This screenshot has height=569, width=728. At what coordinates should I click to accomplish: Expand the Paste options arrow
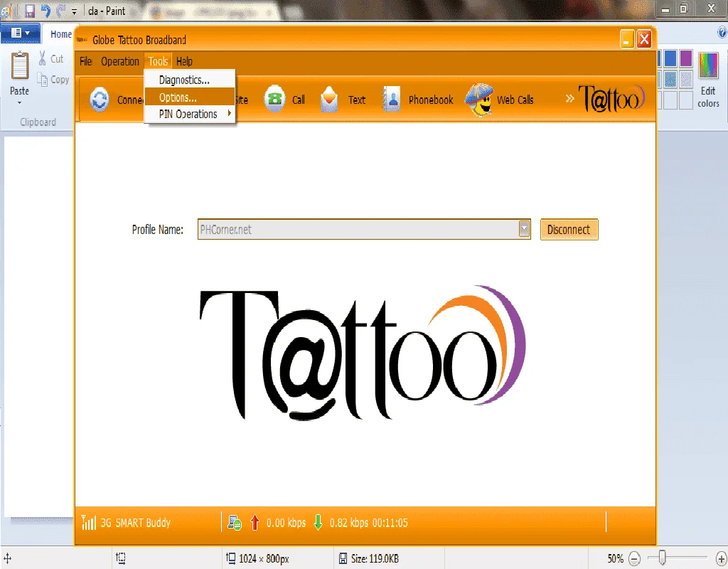tap(19, 102)
